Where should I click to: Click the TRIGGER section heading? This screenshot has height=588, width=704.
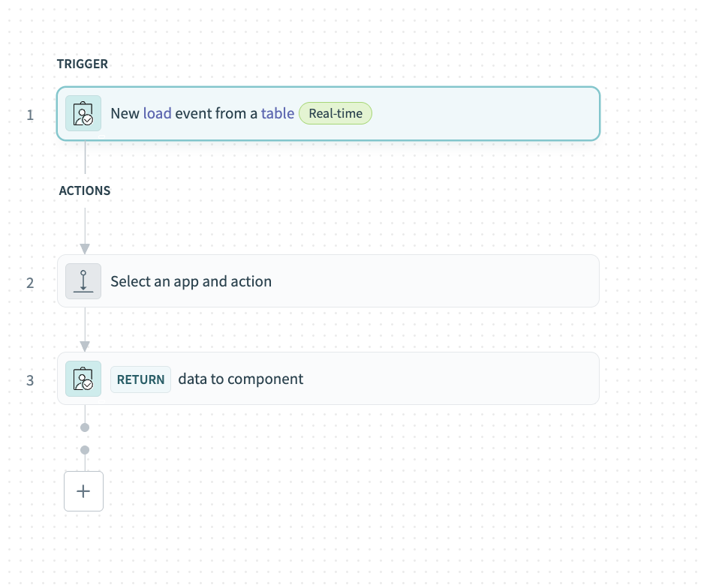tap(83, 64)
